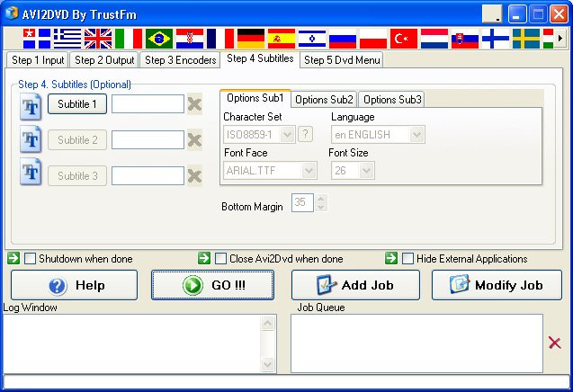Select the Netherlands flag language
This screenshot has width=573, height=392.
pyautogui.click(x=434, y=39)
